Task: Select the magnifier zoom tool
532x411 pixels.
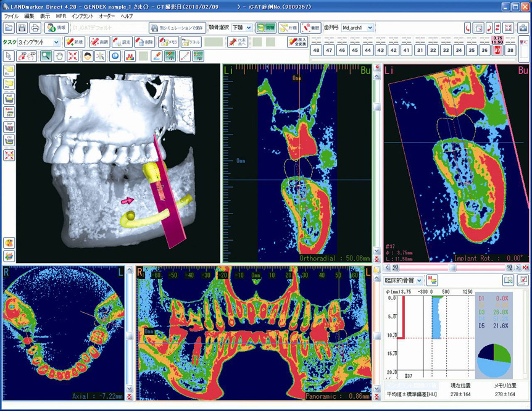Action: (46, 56)
